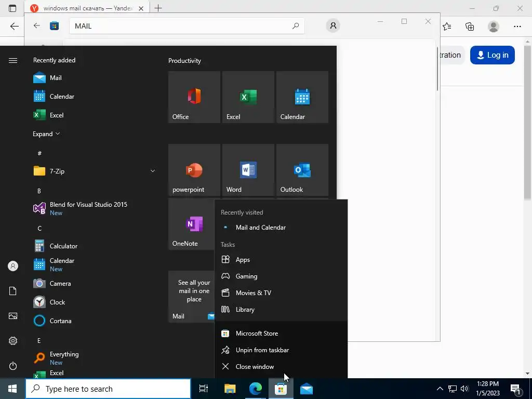Viewport: 532px width, 399px height.
Task: Open the network icon in system tray
Action: tap(453, 389)
